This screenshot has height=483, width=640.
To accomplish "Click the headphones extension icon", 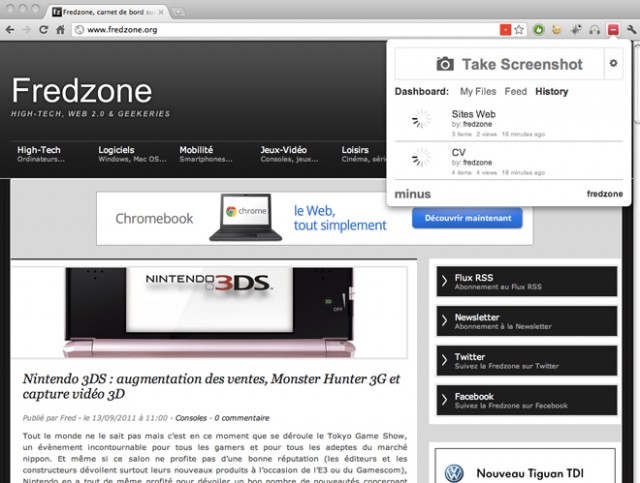I will [x=594, y=29].
